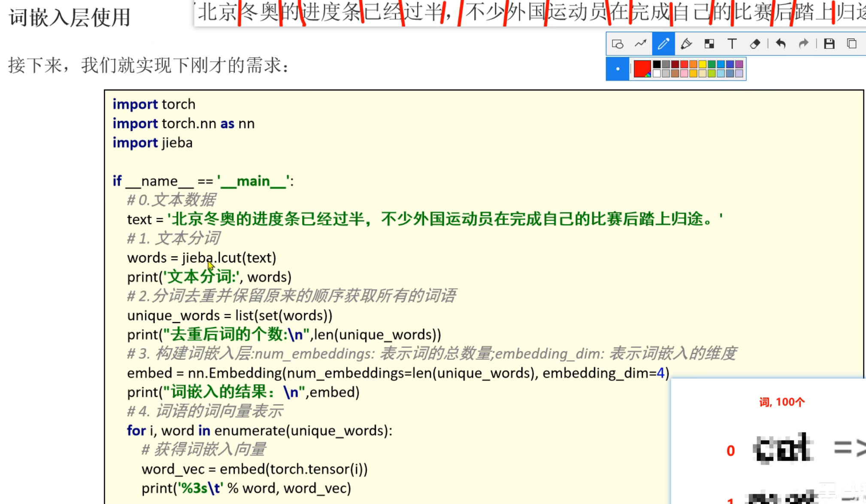Screen dimensions: 866x504
Task: Pick the yellow color swatch
Action: point(702,64)
